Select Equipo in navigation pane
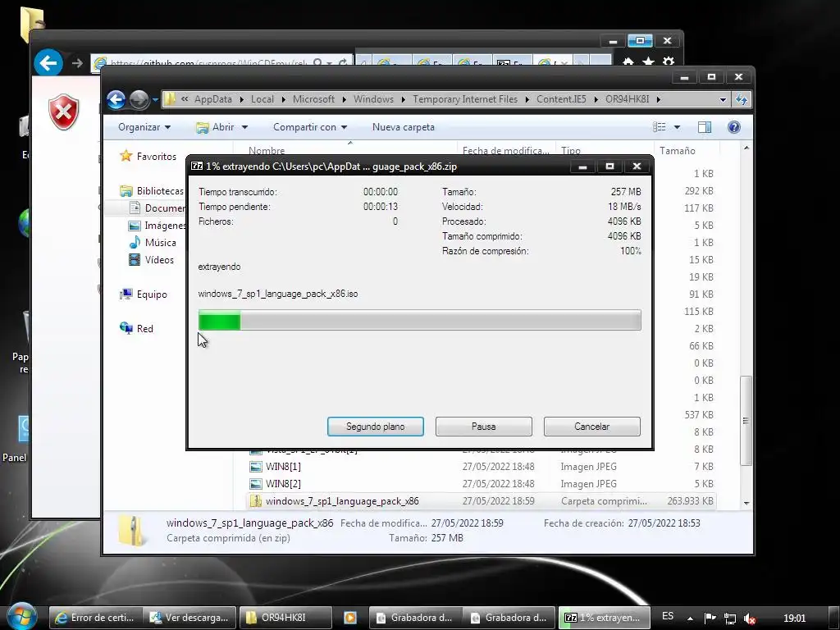The height and width of the screenshot is (630, 840). [x=144, y=294]
